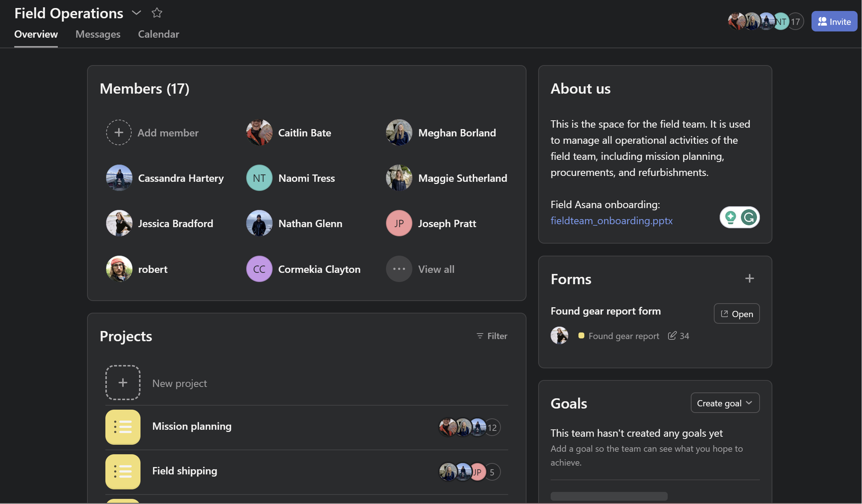This screenshot has height=504, width=862.
Task: Open fieldteam_onboarding.pptx link
Action: point(611,221)
